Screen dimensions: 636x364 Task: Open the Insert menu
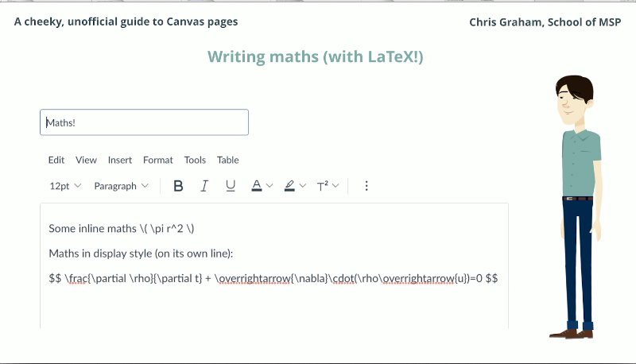120,160
